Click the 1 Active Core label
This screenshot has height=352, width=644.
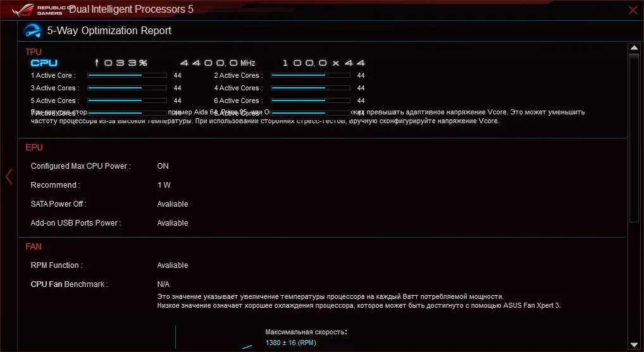pyautogui.click(x=53, y=75)
